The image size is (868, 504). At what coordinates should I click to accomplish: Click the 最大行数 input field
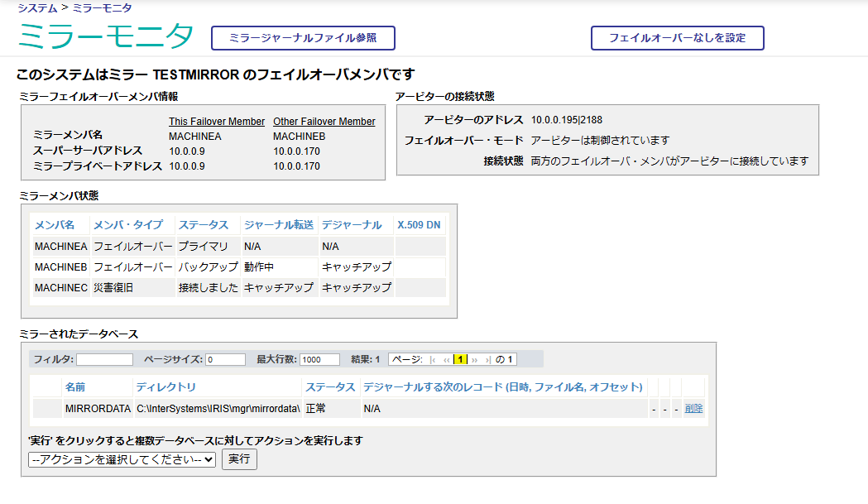319,360
